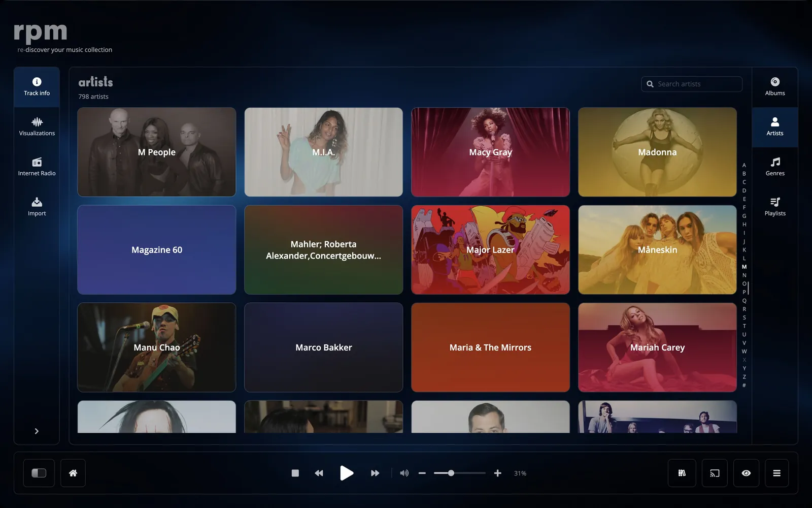Click the volume slider handle

[x=451, y=473]
